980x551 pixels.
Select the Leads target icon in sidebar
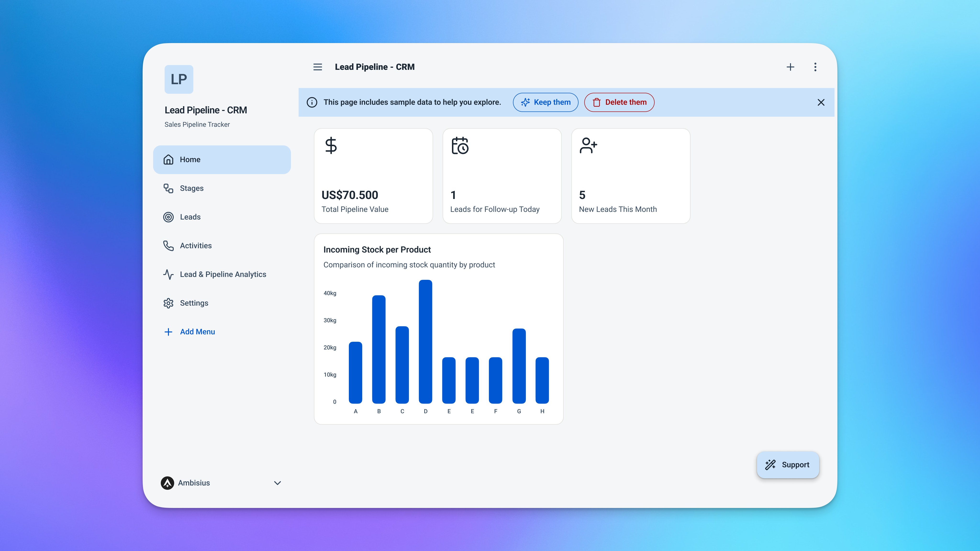point(168,217)
